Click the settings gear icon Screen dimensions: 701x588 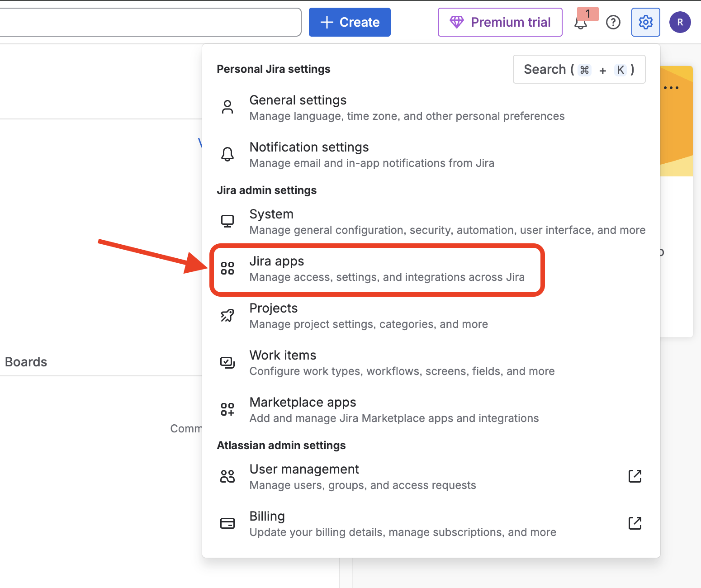(x=645, y=22)
